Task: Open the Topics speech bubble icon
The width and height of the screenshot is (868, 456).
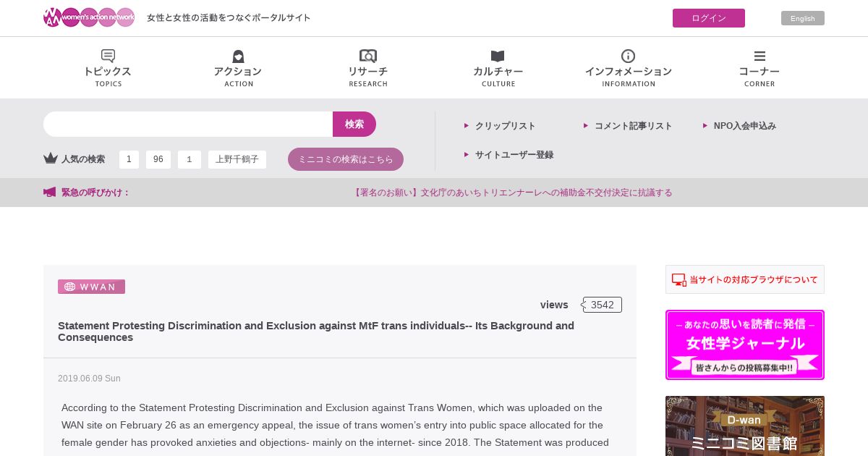Action: tap(108, 56)
